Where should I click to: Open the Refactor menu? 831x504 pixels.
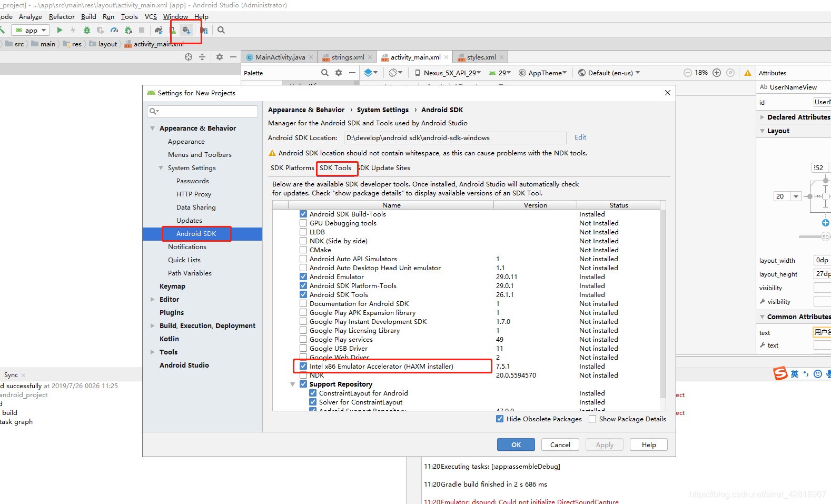pos(62,17)
